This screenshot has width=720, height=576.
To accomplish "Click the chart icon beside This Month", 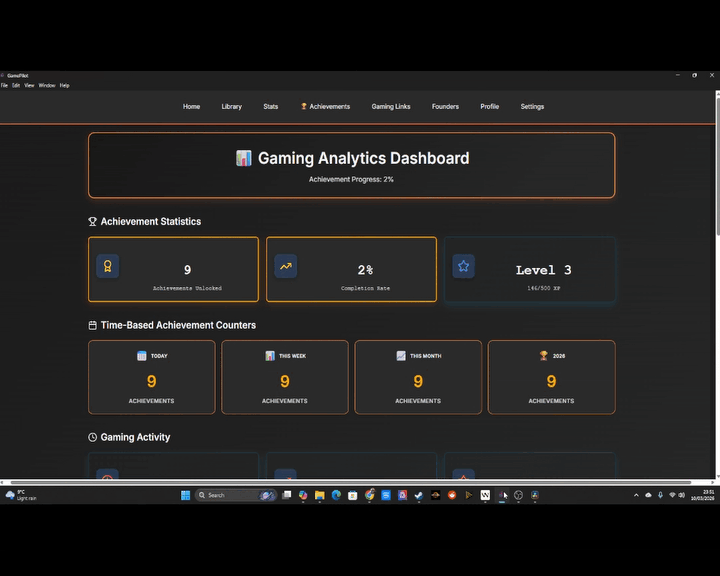I will (401, 356).
